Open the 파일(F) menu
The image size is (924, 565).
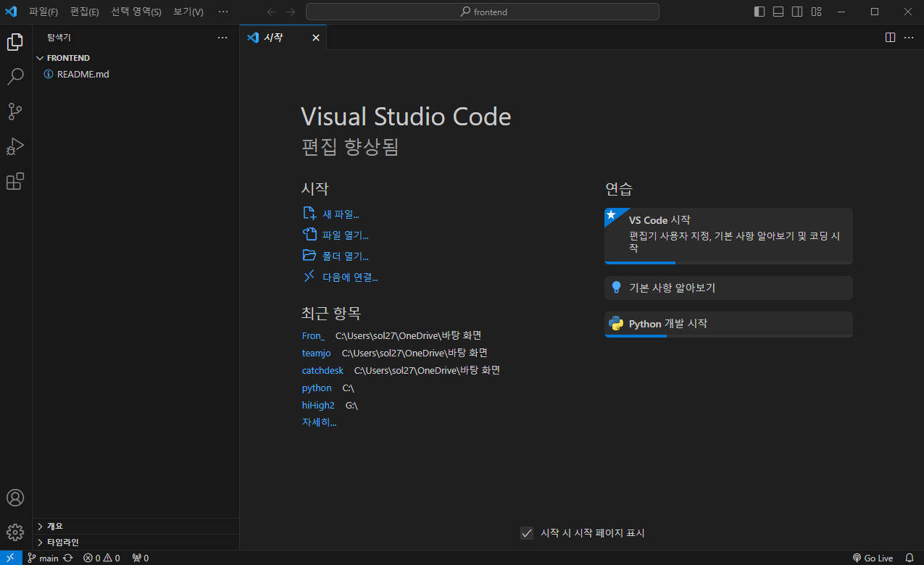43,12
